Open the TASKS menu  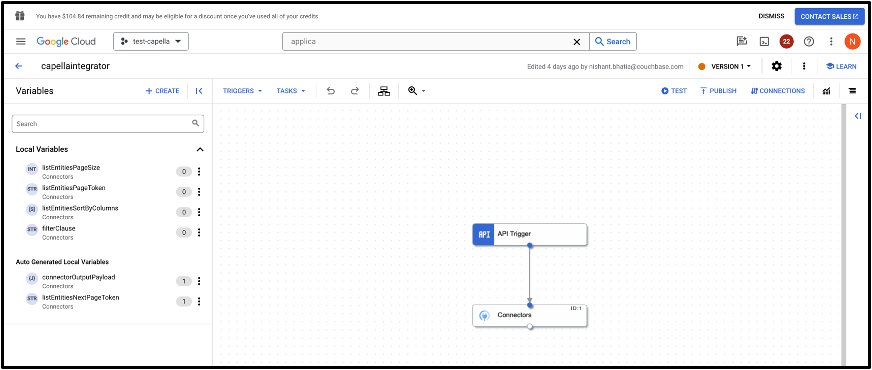point(291,91)
